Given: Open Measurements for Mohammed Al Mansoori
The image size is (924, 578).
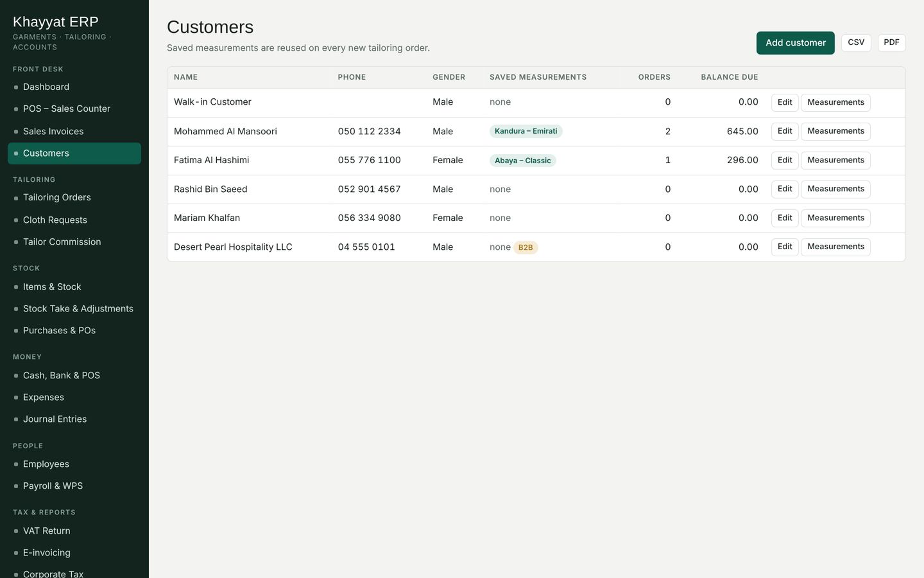Looking at the screenshot, I should point(835,131).
